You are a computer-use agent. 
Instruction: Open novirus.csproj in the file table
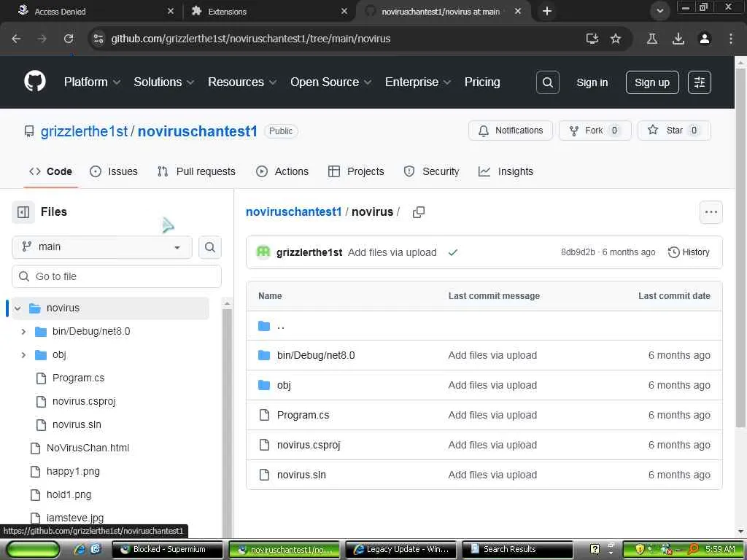pos(309,446)
